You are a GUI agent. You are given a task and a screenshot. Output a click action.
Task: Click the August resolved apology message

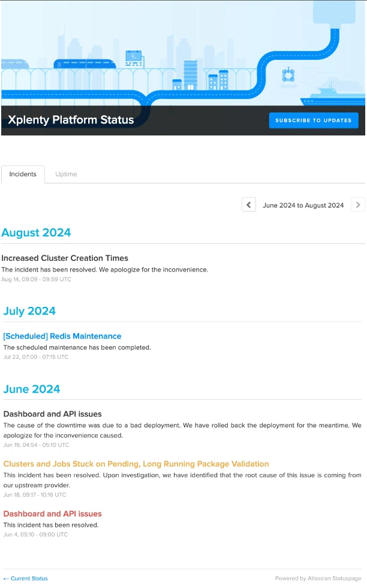105,270
